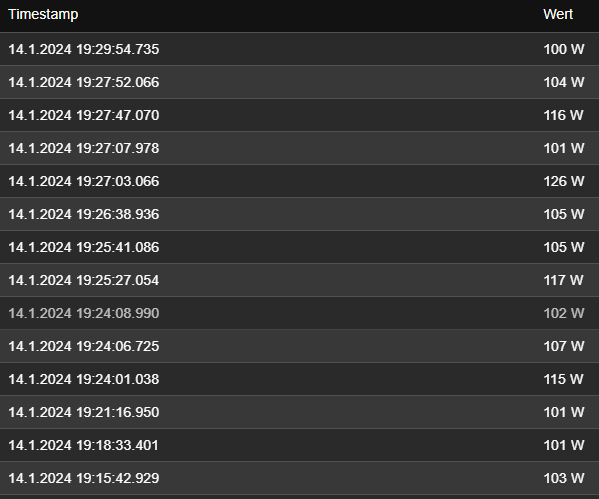
Task: Click the 117 W value cell
Action: tap(564, 280)
